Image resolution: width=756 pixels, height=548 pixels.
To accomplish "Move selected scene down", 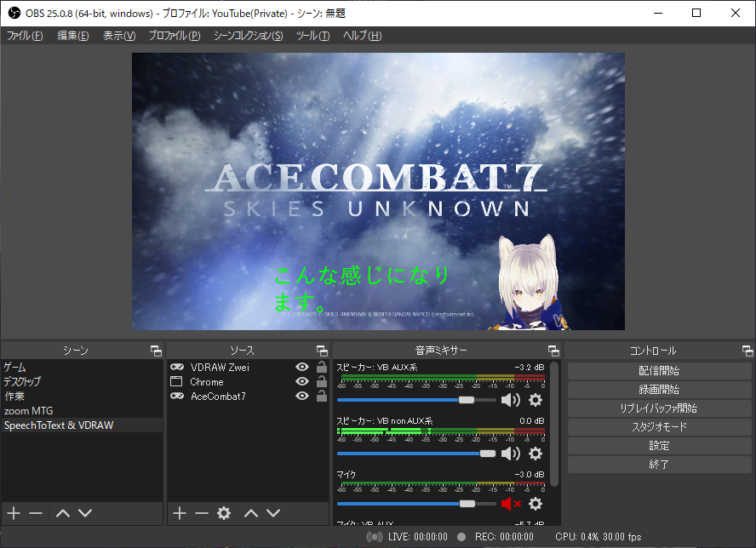I will 85,513.
